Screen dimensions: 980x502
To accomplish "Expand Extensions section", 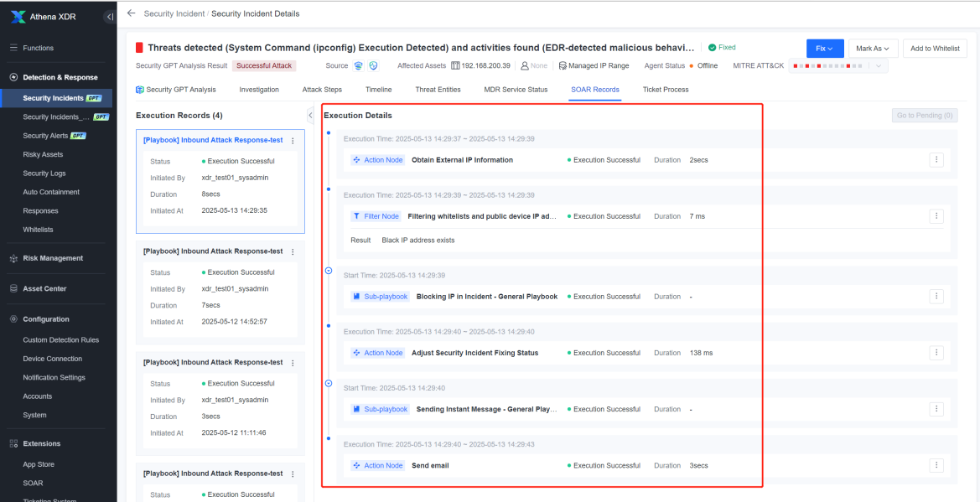I will click(41, 444).
